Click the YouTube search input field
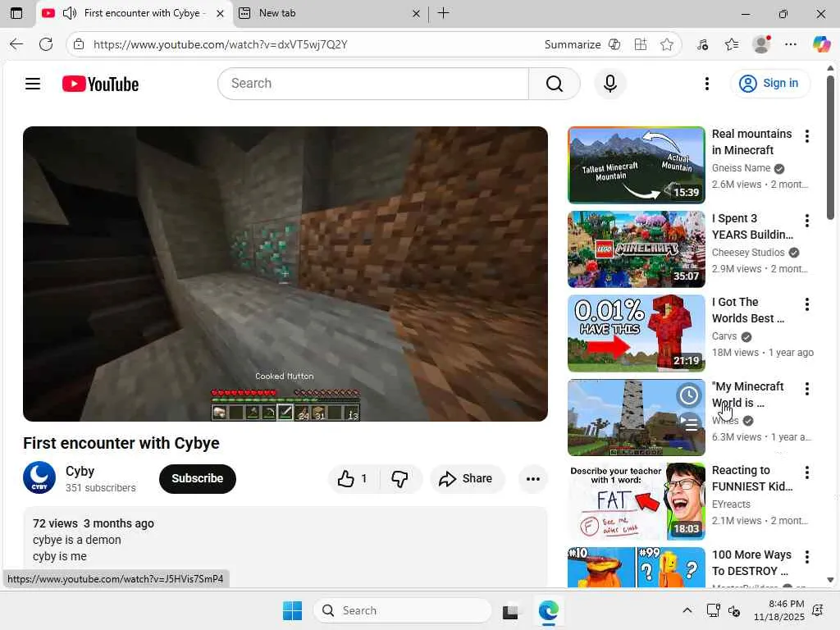Viewport: 840px width, 630px height. [373, 84]
